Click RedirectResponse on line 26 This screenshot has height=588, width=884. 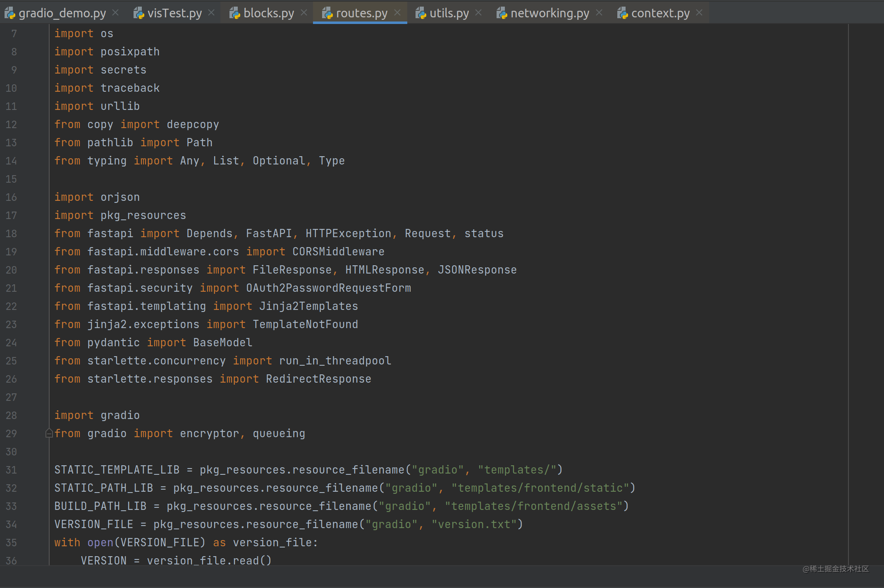[x=319, y=379]
